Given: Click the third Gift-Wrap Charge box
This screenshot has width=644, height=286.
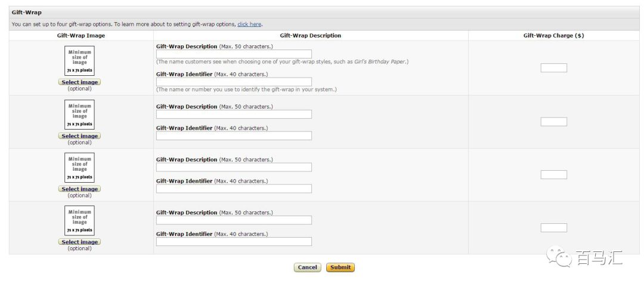Looking at the screenshot, I should click(x=553, y=175).
